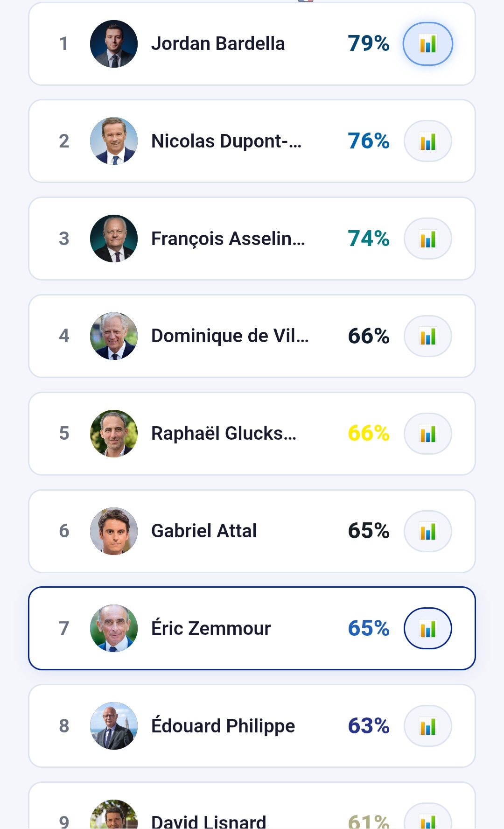This screenshot has width=504, height=829.
Task: Click the Gabriel Attal name
Action: pyautogui.click(x=204, y=531)
